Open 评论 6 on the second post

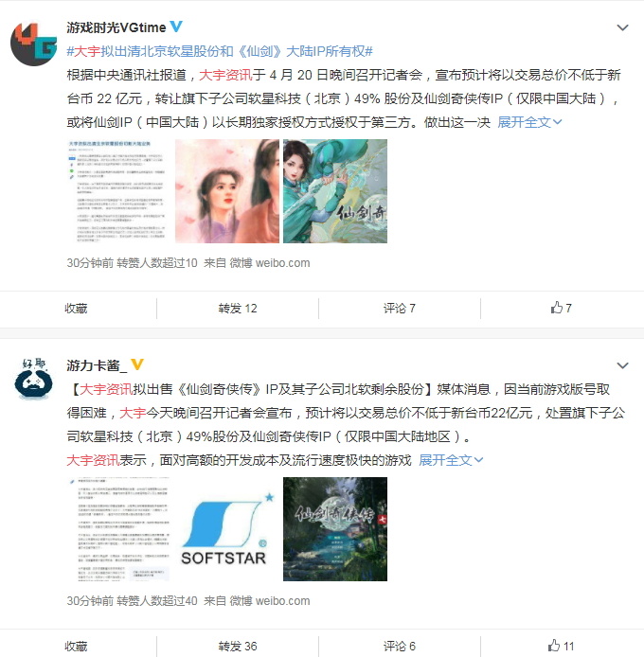pyautogui.click(x=399, y=646)
